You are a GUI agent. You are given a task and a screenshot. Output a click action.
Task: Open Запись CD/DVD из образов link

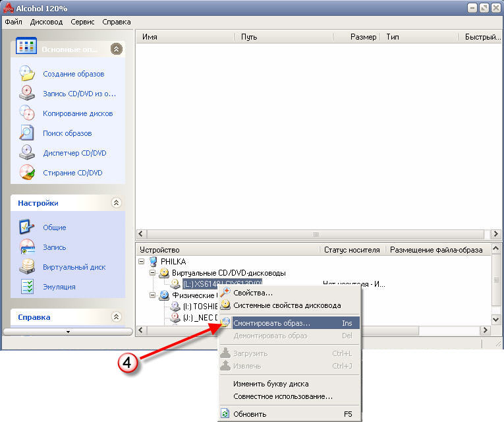[x=80, y=94]
